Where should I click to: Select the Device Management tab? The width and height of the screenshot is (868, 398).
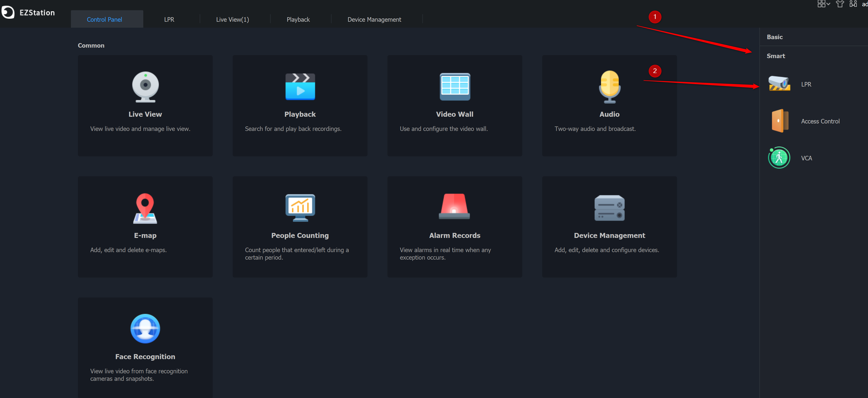click(374, 19)
